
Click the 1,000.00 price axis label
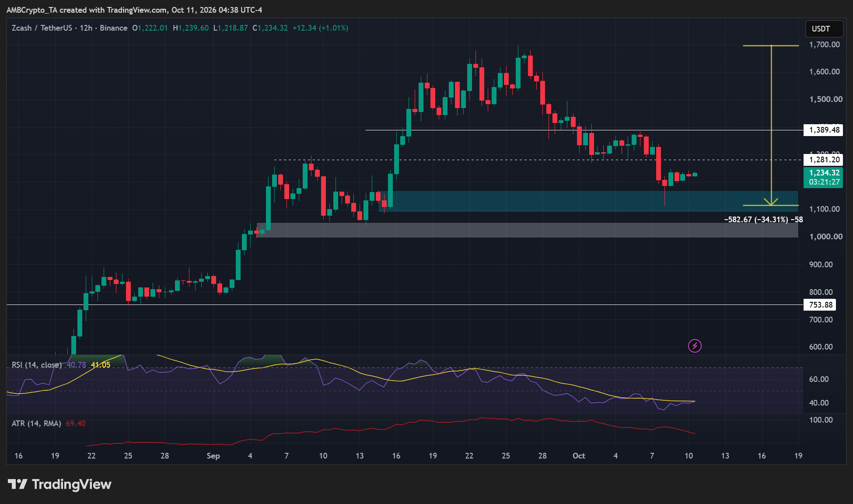pos(826,237)
